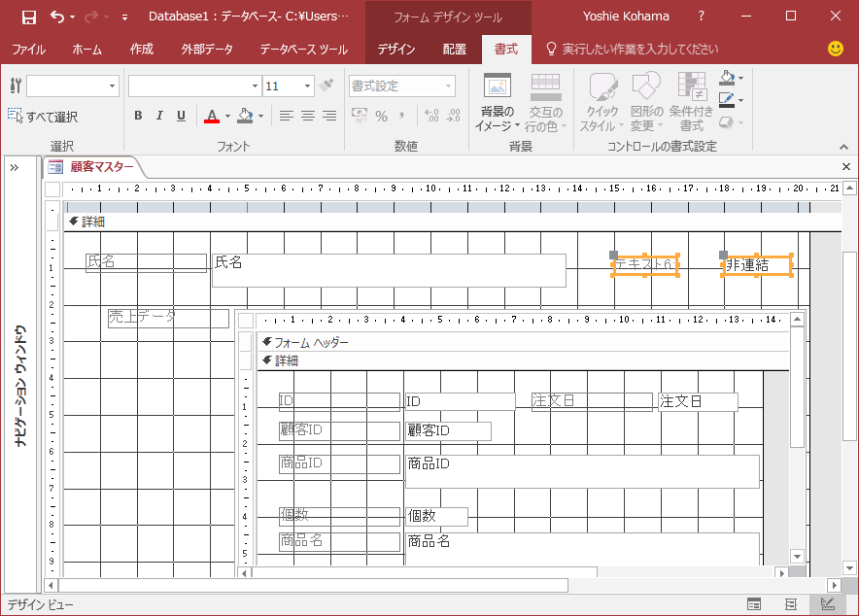Click the Undo arrow icon
The image size is (859, 616).
pyautogui.click(x=57, y=17)
